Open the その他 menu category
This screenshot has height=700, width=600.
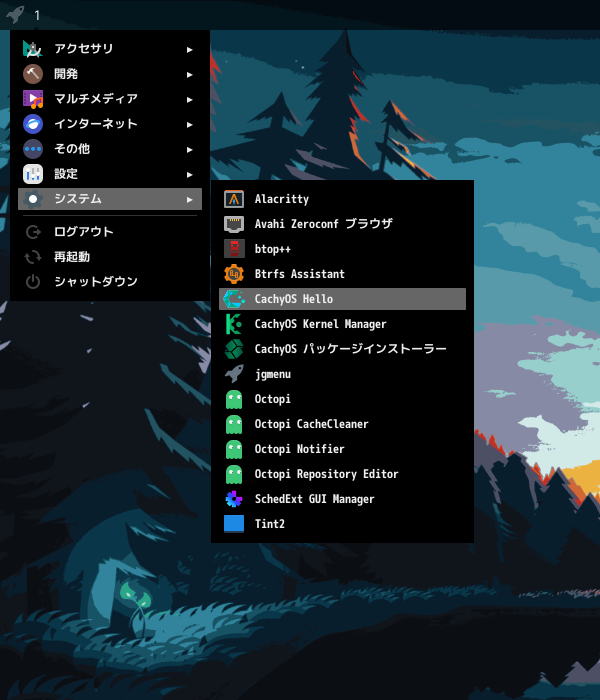110,149
